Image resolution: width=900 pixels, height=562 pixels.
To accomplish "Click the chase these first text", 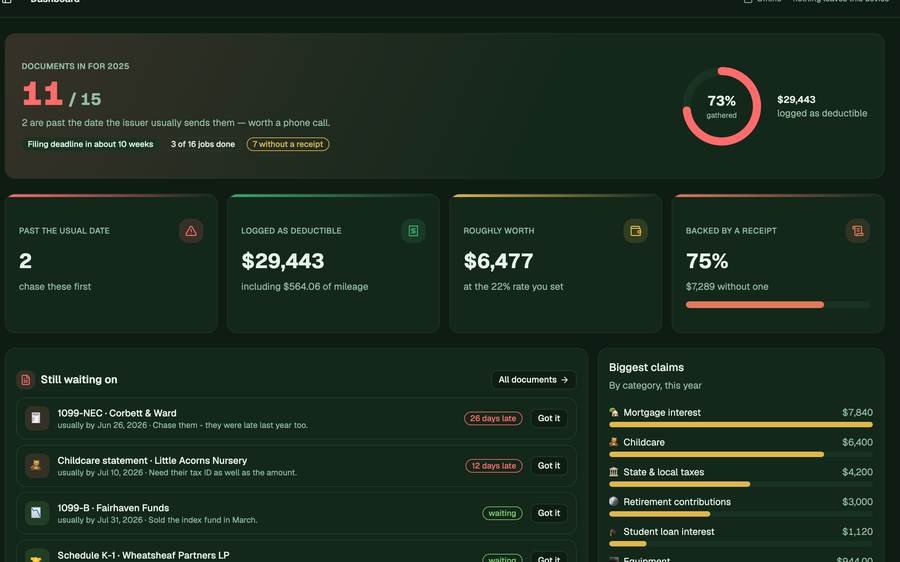I will click(55, 286).
